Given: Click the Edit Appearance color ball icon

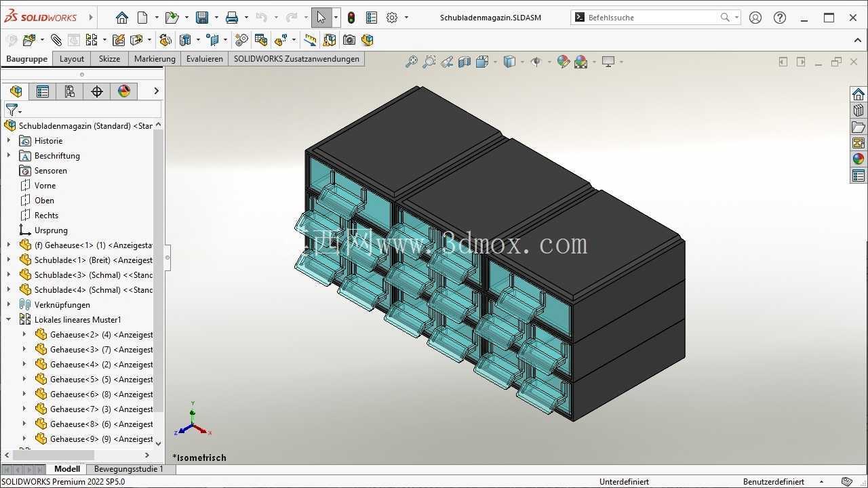Looking at the screenshot, I should tap(563, 62).
